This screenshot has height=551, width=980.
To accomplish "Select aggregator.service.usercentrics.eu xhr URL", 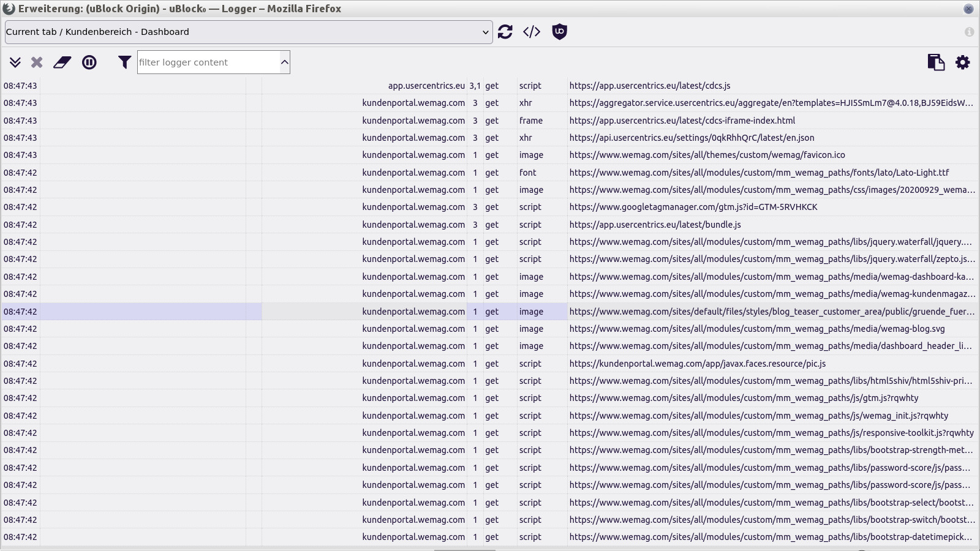I will 771,103.
